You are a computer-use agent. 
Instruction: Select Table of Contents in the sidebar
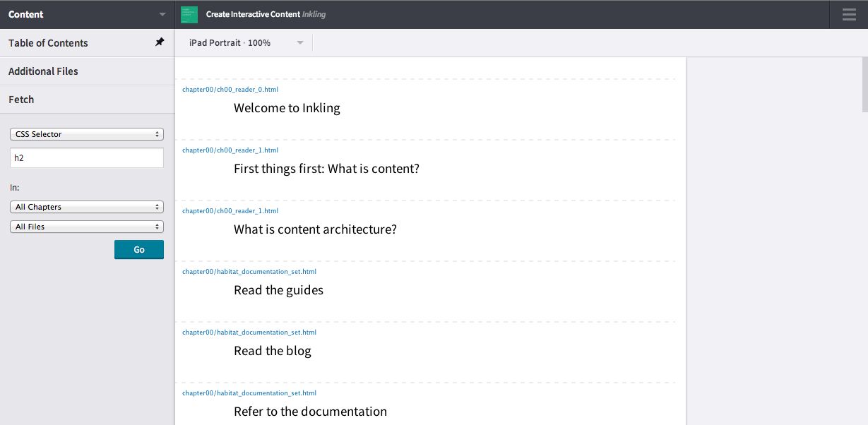click(x=48, y=42)
